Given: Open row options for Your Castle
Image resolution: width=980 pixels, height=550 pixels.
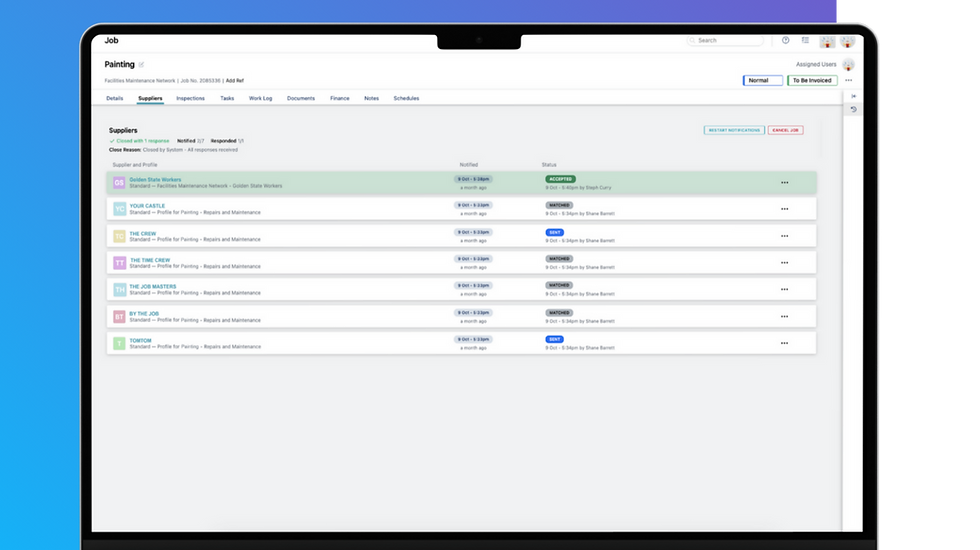Looking at the screenshot, I should [784, 209].
